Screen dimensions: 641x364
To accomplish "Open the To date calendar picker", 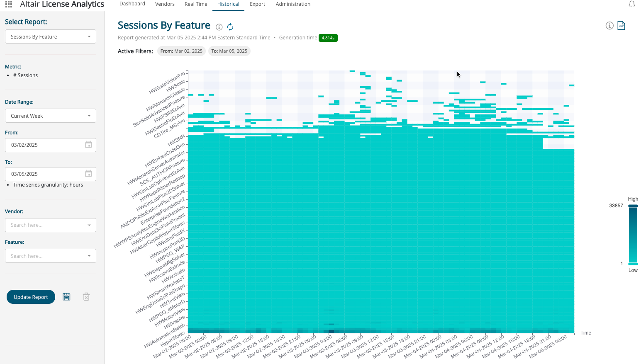I will pyautogui.click(x=88, y=174).
